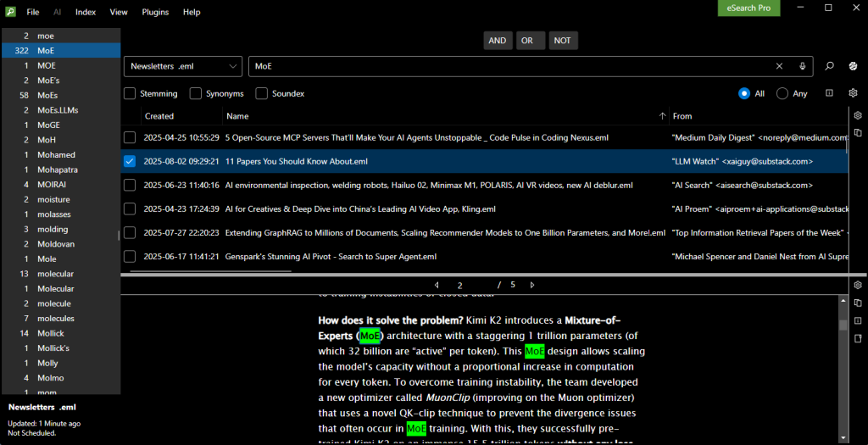Select the word MoEs in the word list
This screenshot has height=445, width=868.
(x=47, y=95)
